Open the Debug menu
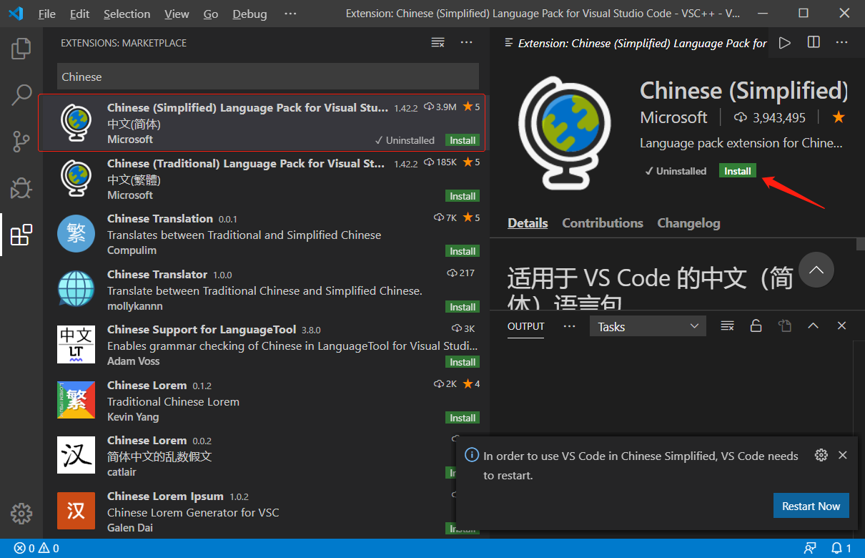 pos(249,14)
